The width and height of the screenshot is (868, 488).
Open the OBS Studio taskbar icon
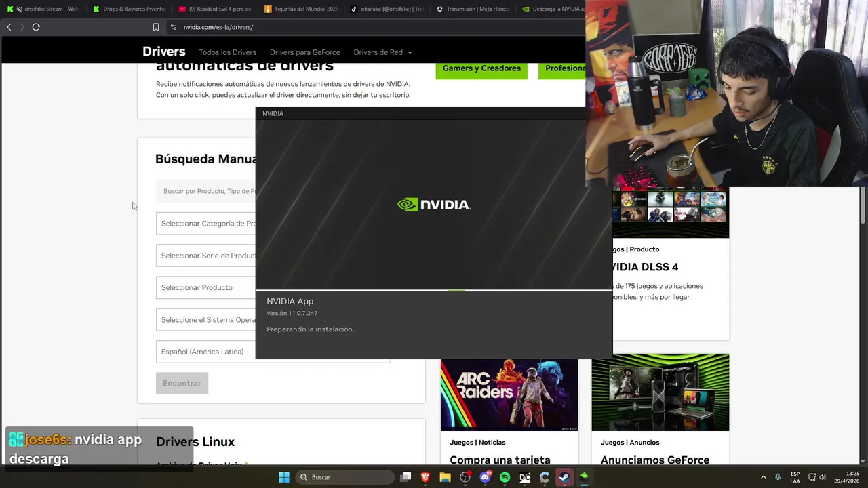click(465, 477)
